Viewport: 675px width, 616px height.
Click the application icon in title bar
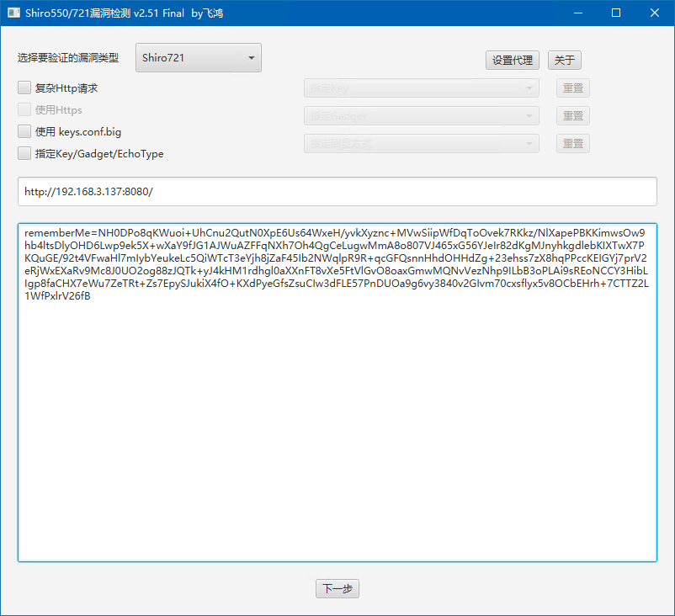coord(13,13)
